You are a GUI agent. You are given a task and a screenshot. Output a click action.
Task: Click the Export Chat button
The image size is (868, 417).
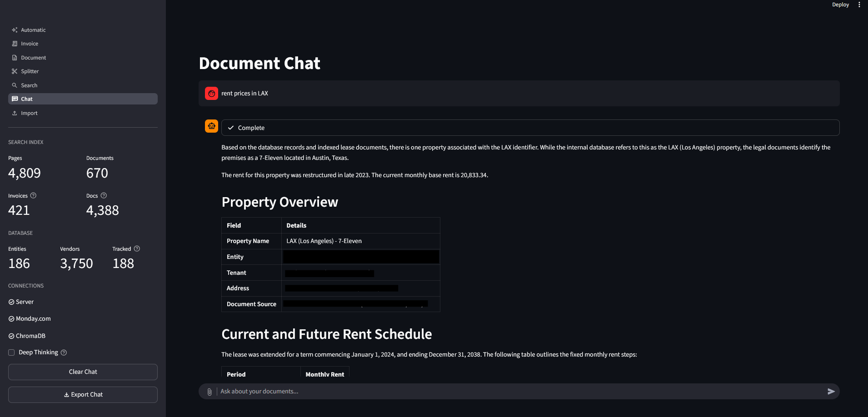(x=82, y=394)
